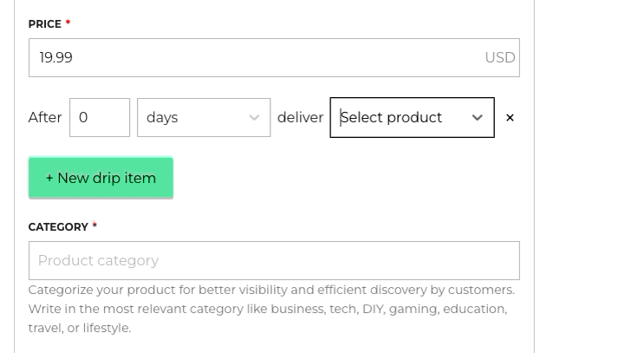Add a new drip item
644x353 pixels.
[101, 178]
